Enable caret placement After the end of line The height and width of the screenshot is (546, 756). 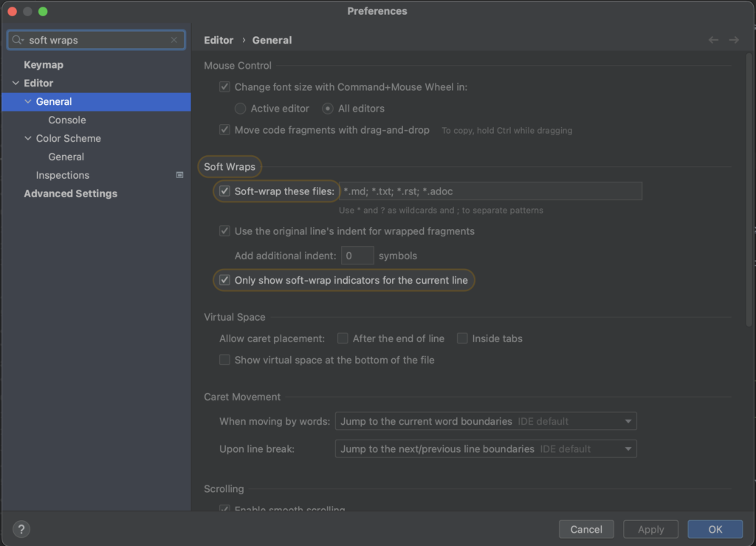343,338
